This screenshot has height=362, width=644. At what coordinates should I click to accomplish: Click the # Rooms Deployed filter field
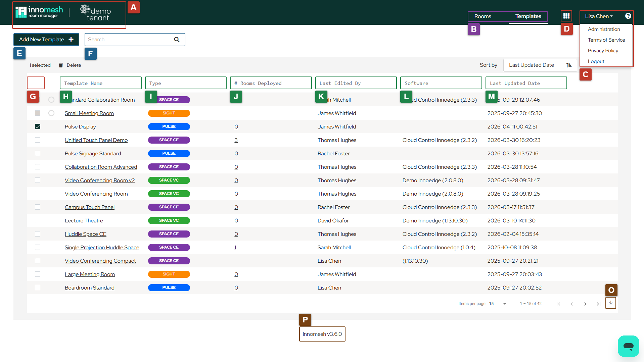(271, 83)
